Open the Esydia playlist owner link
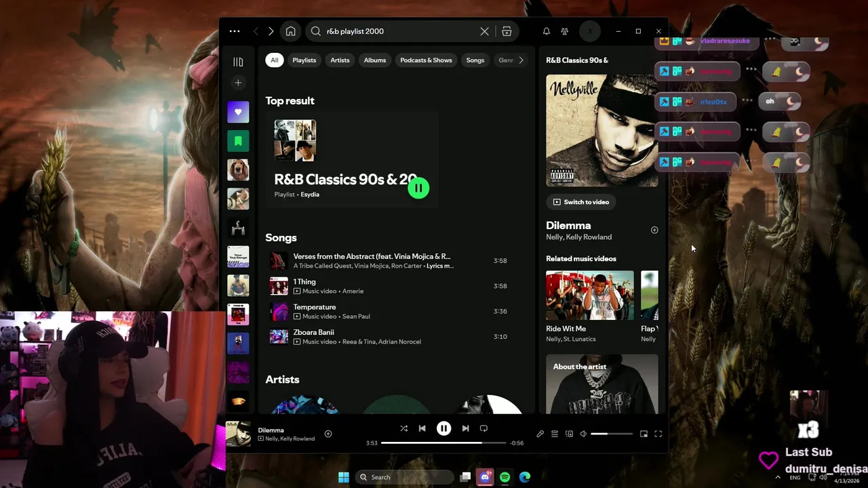The image size is (868, 488). click(310, 195)
